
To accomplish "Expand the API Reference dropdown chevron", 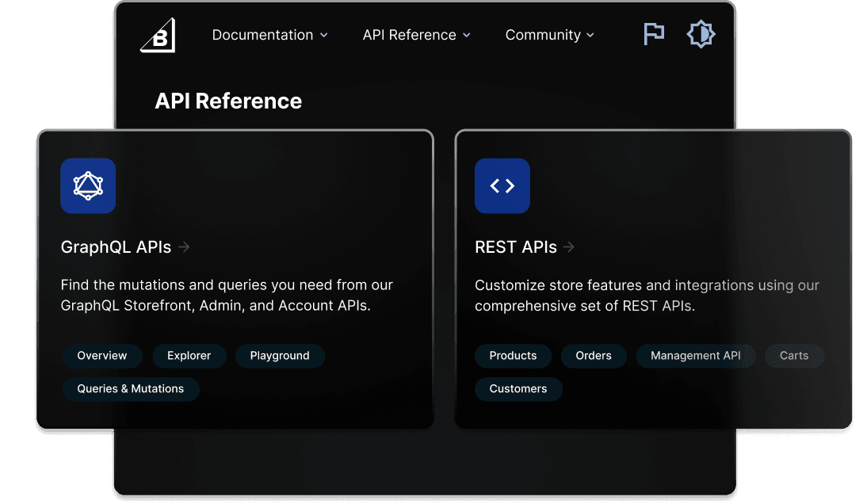I will point(467,36).
